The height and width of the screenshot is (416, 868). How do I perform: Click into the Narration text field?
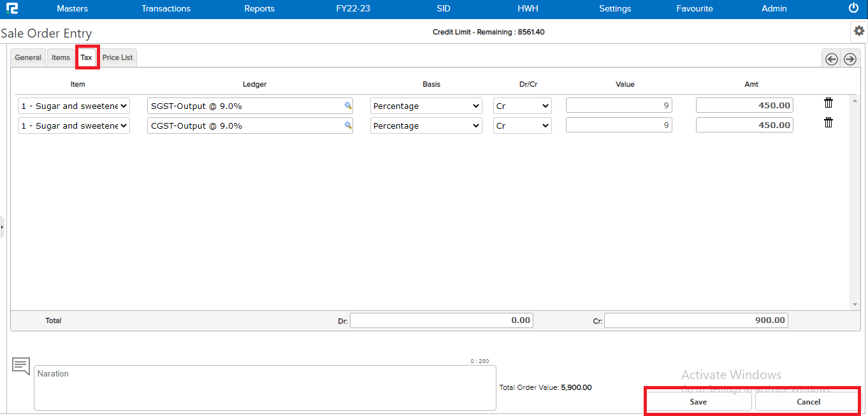pyautogui.click(x=264, y=387)
